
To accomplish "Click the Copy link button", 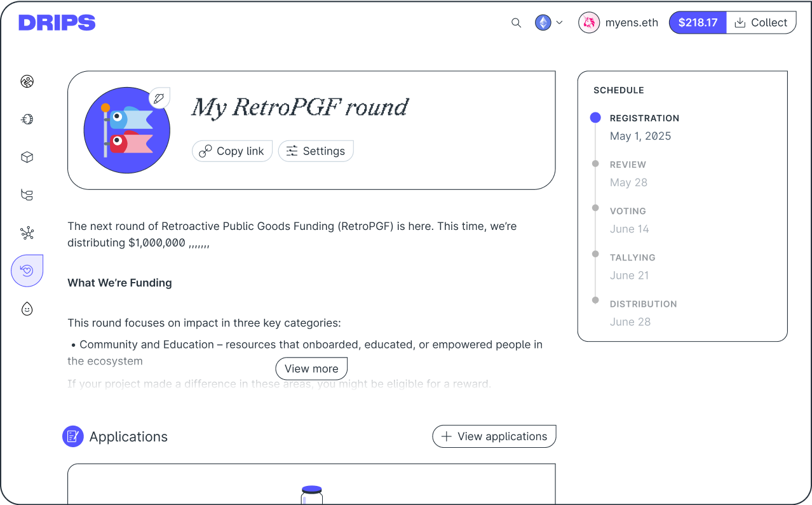I will 232,151.
